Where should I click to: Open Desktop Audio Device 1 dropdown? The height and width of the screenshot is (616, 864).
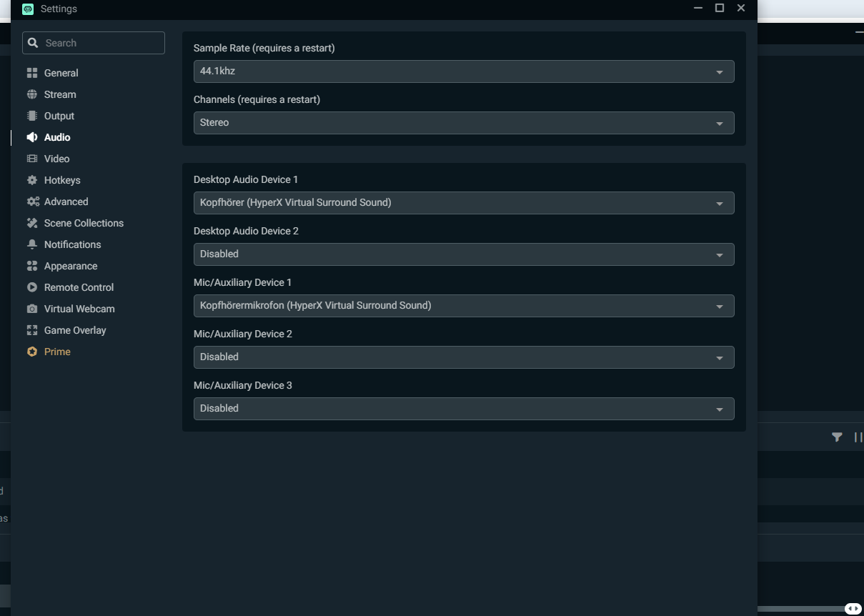click(x=463, y=203)
